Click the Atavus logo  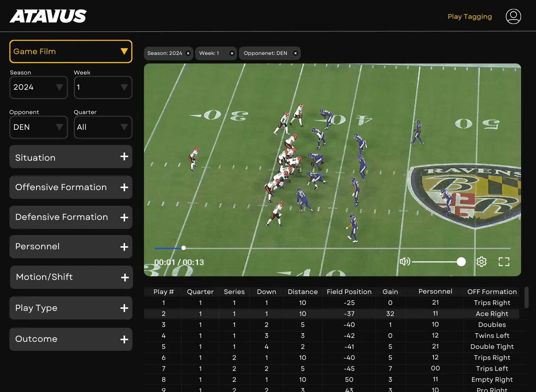48,16
